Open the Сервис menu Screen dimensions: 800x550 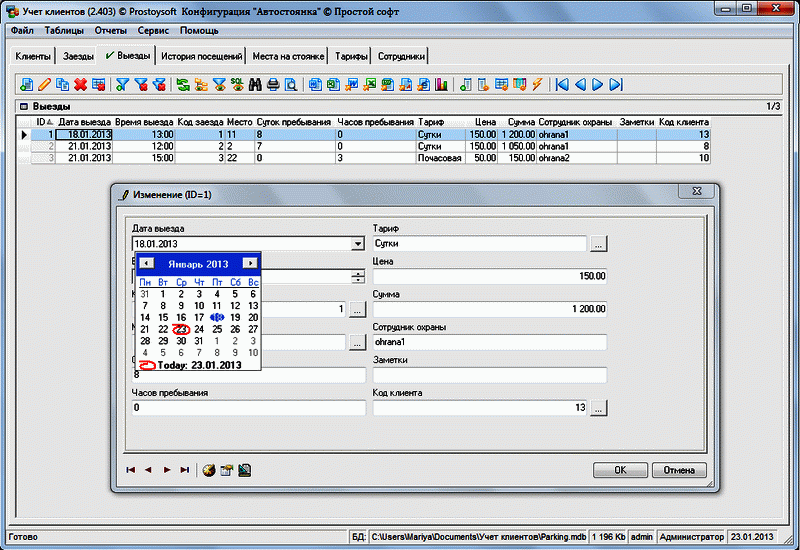pos(153,31)
